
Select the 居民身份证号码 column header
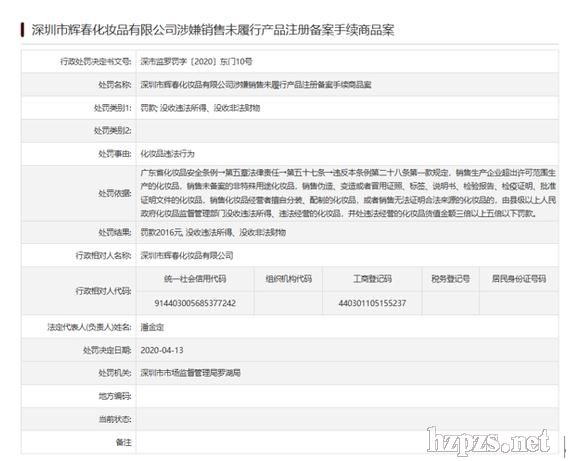(x=519, y=279)
